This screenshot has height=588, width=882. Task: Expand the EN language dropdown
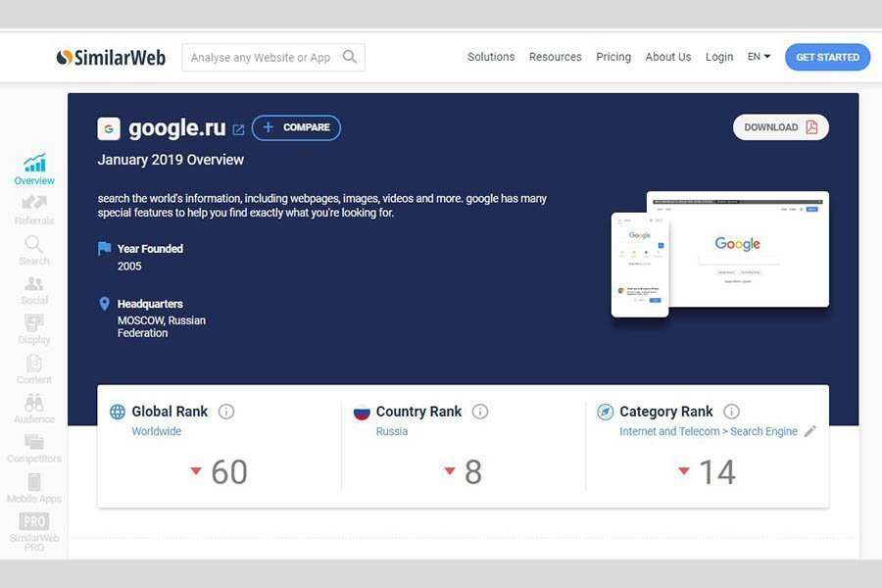(x=759, y=56)
